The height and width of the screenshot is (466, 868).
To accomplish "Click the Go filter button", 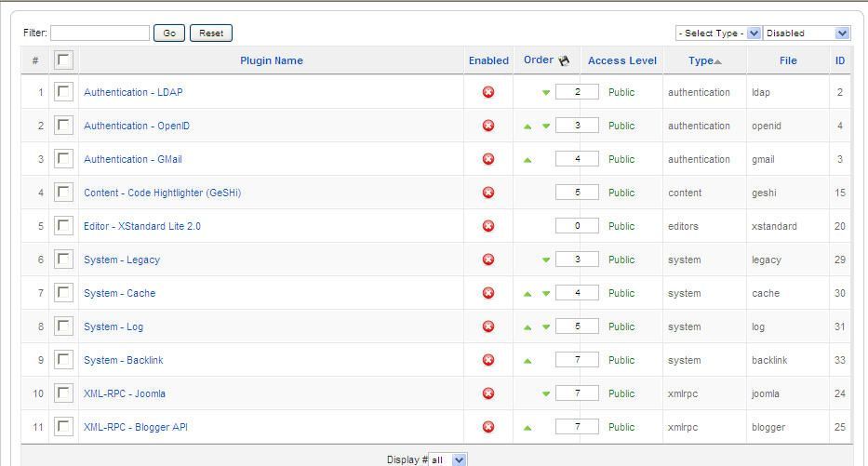I will pos(169,33).
